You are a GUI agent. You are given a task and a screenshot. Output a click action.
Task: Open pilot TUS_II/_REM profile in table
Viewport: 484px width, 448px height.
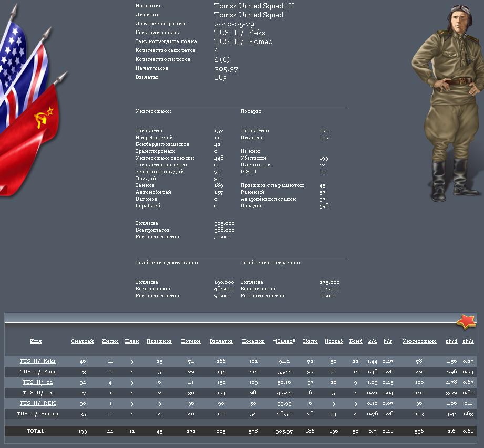click(x=38, y=403)
